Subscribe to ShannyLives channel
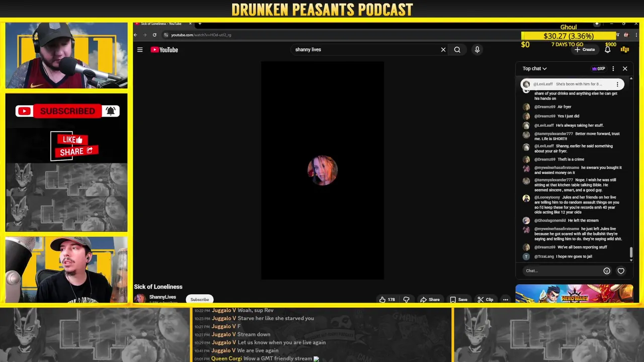 pos(200,300)
